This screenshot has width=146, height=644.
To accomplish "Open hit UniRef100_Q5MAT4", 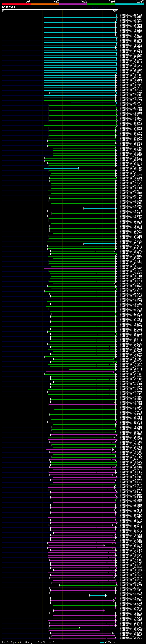I will click(x=131, y=369).
